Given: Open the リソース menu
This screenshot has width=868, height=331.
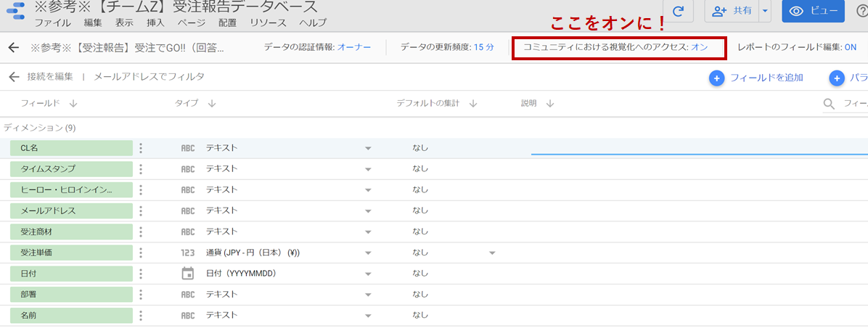Looking at the screenshot, I should click(268, 23).
